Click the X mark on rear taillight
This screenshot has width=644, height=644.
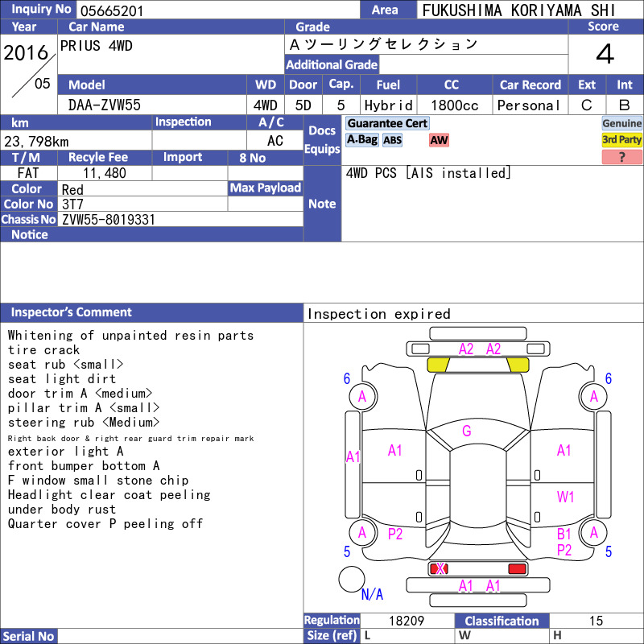(x=440, y=568)
